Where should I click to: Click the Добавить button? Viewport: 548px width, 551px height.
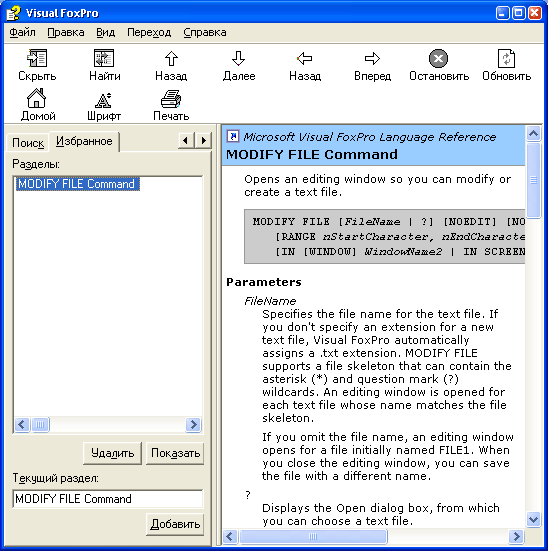point(175,524)
